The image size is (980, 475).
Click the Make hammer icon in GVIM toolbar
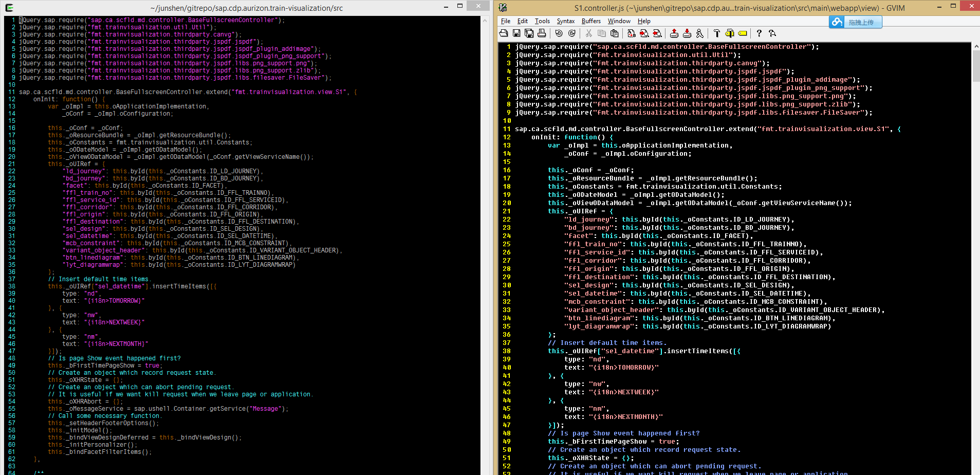(717, 33)
